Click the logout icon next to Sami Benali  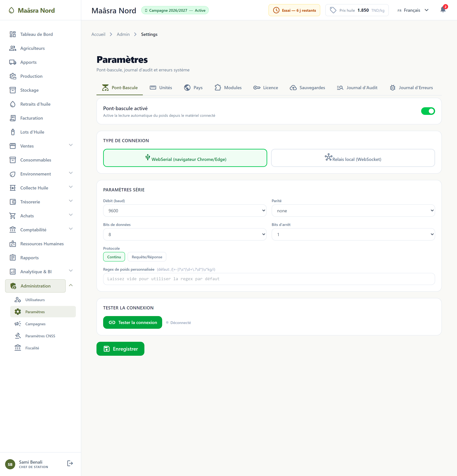[x=70, y=463]
